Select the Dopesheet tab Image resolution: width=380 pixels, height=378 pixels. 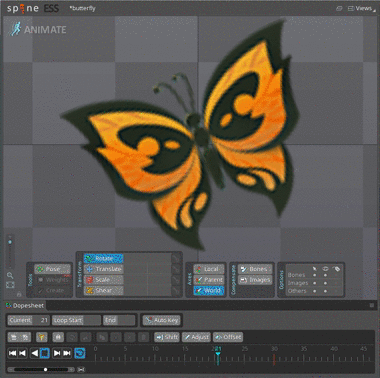pyautogui.click(x=25, y=305)
